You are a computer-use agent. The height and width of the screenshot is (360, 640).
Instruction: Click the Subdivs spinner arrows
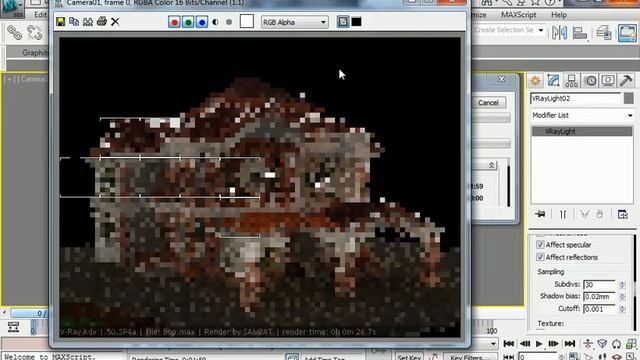pyautogui.click(x=622, y=284)
